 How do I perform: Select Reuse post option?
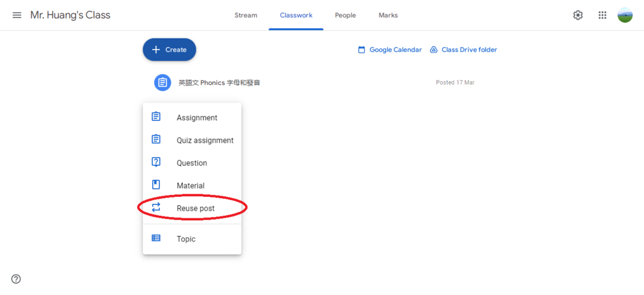(192, 209)
